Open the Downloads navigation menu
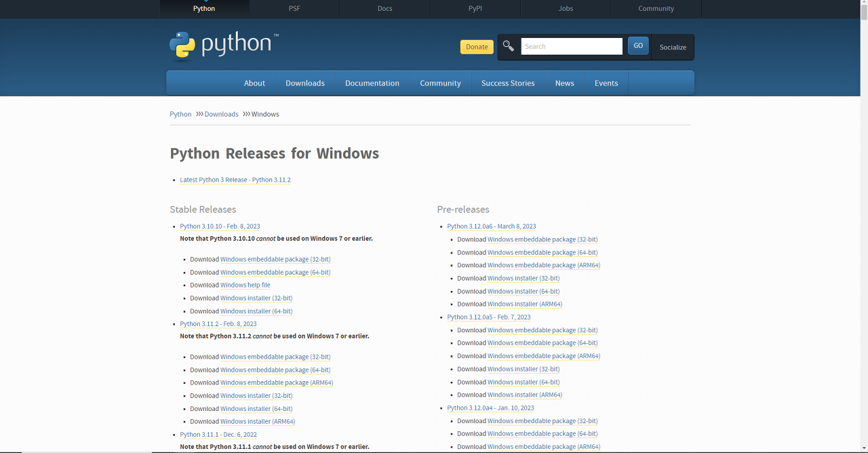The width and height of the screenshot is (868, 453). (305, 83)
